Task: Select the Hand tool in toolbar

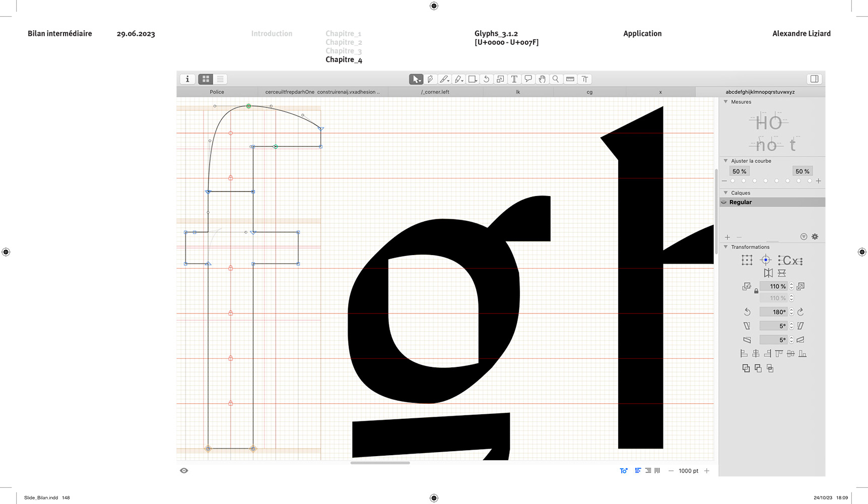Action: [x=542, y=79]
